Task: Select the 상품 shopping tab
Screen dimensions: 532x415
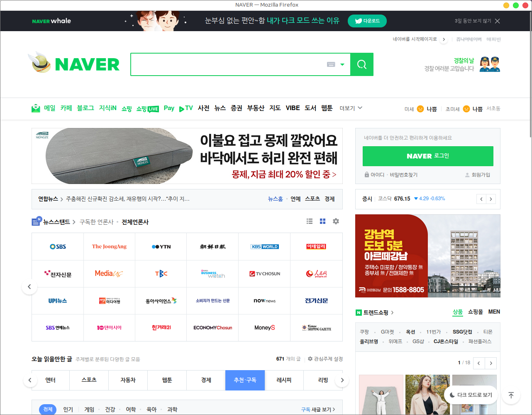Action: (x=458, y=312)
